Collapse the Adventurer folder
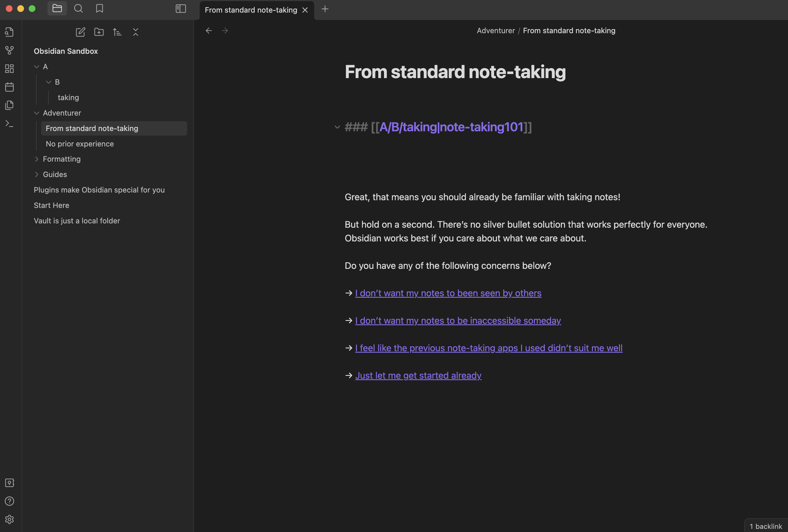Viewport: 788px width, 532px height. tap(37, 113)
